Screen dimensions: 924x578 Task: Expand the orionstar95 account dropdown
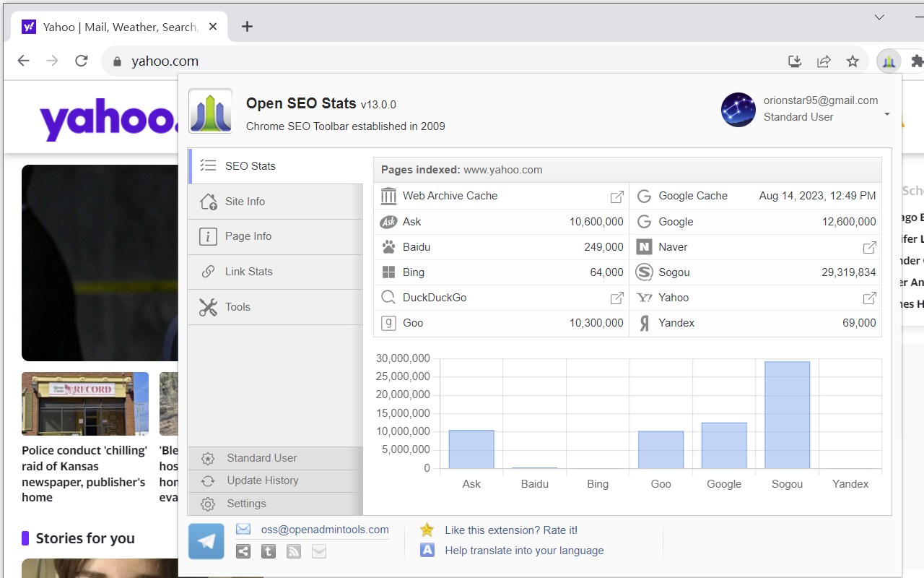click(886, 113)
